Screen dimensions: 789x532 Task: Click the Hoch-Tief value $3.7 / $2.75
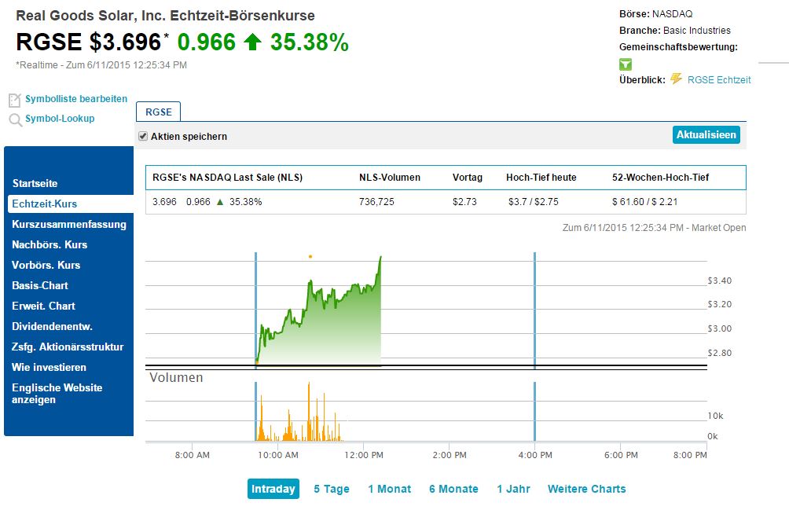(534, 202)
